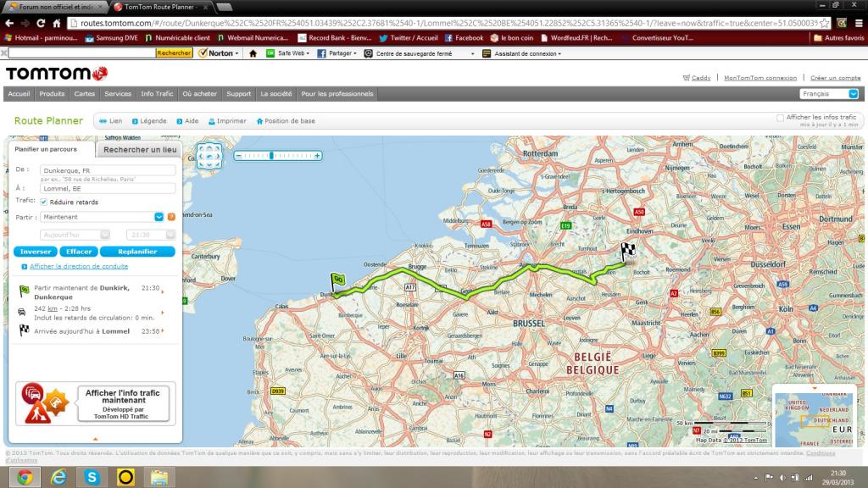Enable Afficher les infos trafic checkbox
The height and width of the screenshot is (488, 868).
(780, 118)
